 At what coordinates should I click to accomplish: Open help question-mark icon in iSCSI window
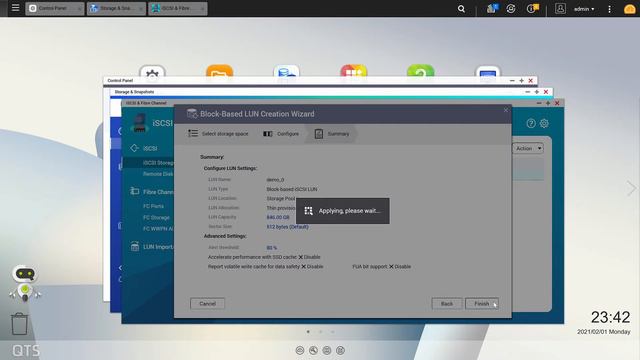click(531, 123)
